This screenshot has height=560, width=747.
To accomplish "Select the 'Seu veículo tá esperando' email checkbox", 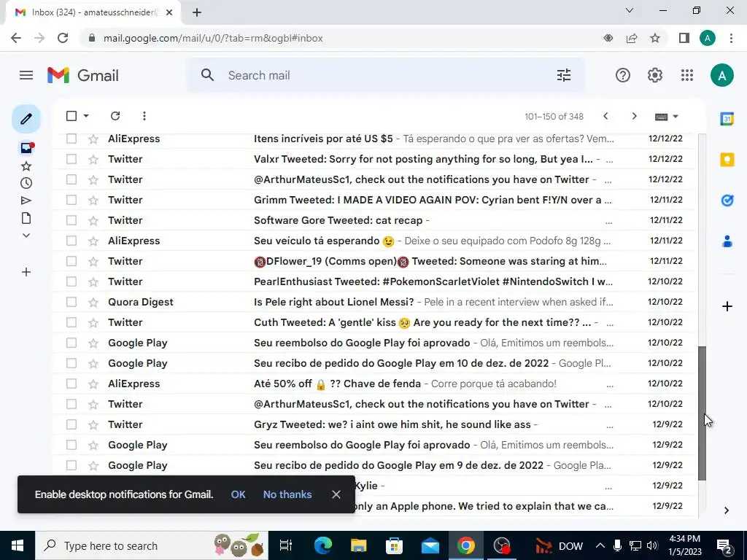I will point(71,241).
